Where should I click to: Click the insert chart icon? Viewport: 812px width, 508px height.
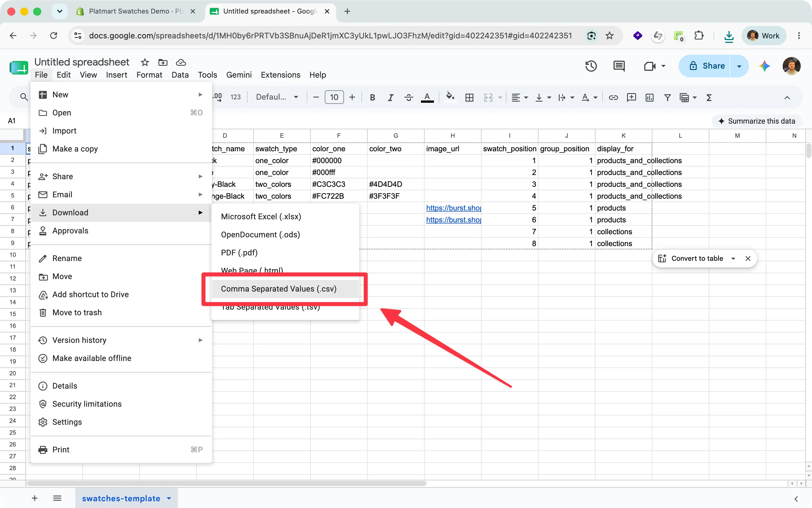(x=649, y=97)
